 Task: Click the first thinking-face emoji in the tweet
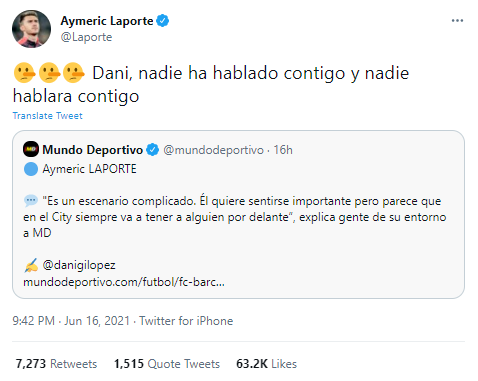pos(24,73)
